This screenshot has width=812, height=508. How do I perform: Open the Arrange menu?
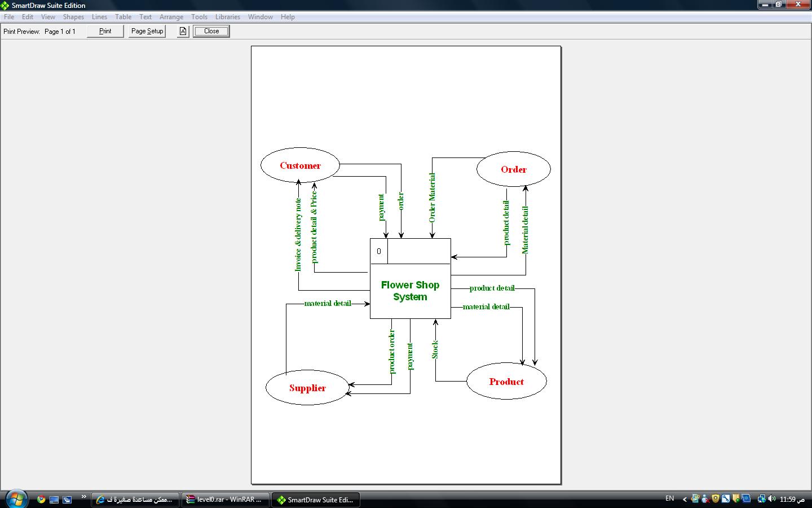(x=171, y=17)
